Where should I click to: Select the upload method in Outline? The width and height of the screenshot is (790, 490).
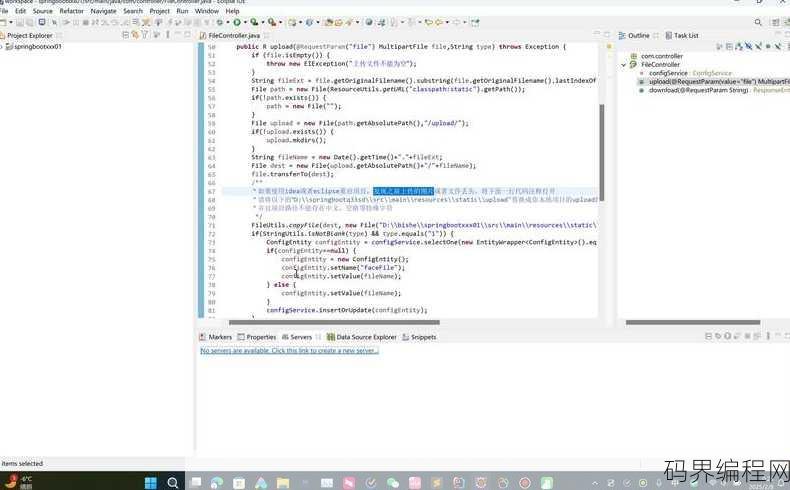coord(714,82)
